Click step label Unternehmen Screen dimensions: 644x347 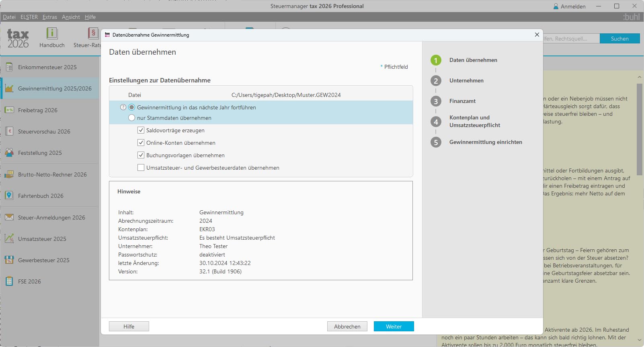tap(466, 80)
